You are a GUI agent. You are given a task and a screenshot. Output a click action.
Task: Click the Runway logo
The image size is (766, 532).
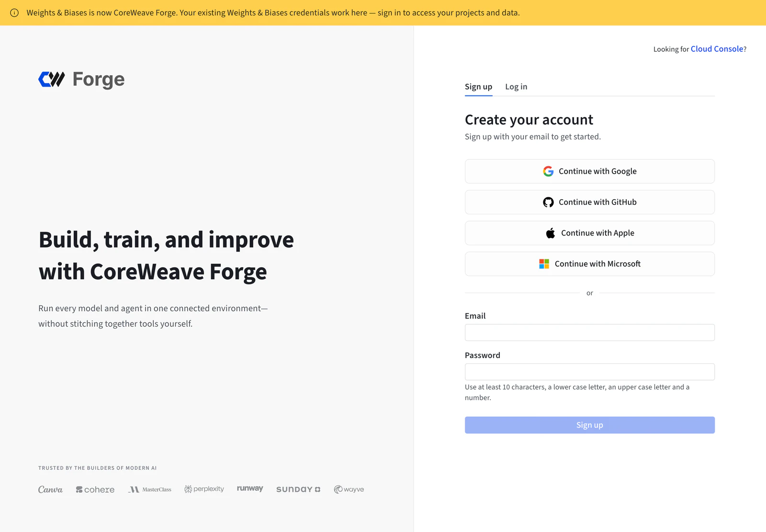click(250, 488)
